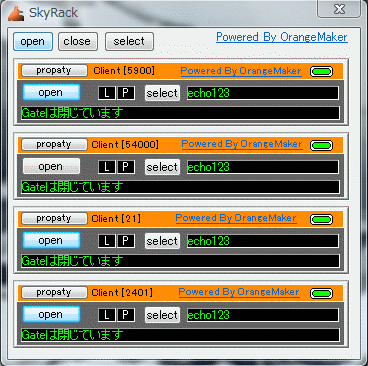The image size is (368, 366).
Task: Toggle the P button in Client [54000] row
Action: (126, 167)
